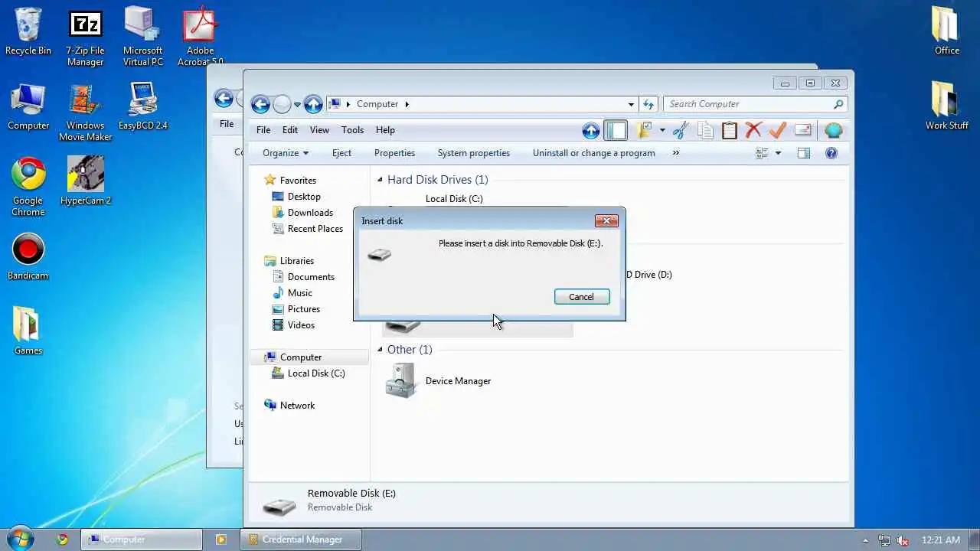980x551 pixels.
Task: Select Pictures library
Action: pos(296,309)
